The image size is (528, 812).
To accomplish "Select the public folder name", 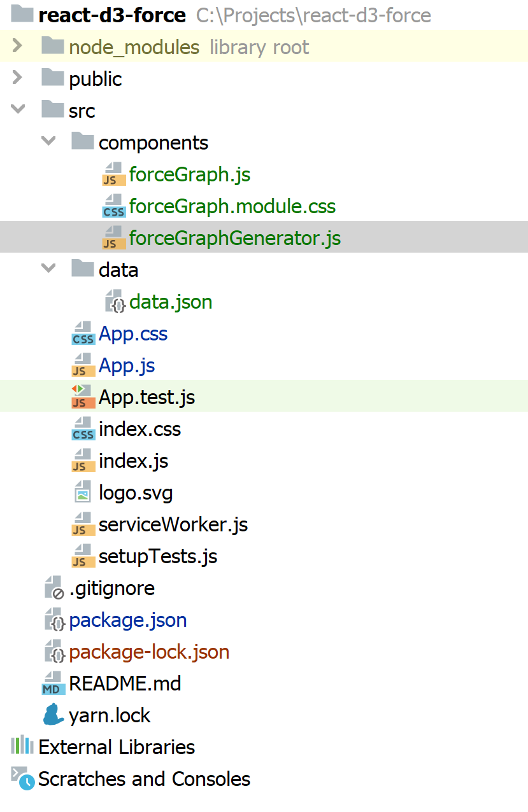I will pyautogui.click(x=96, y=79).
